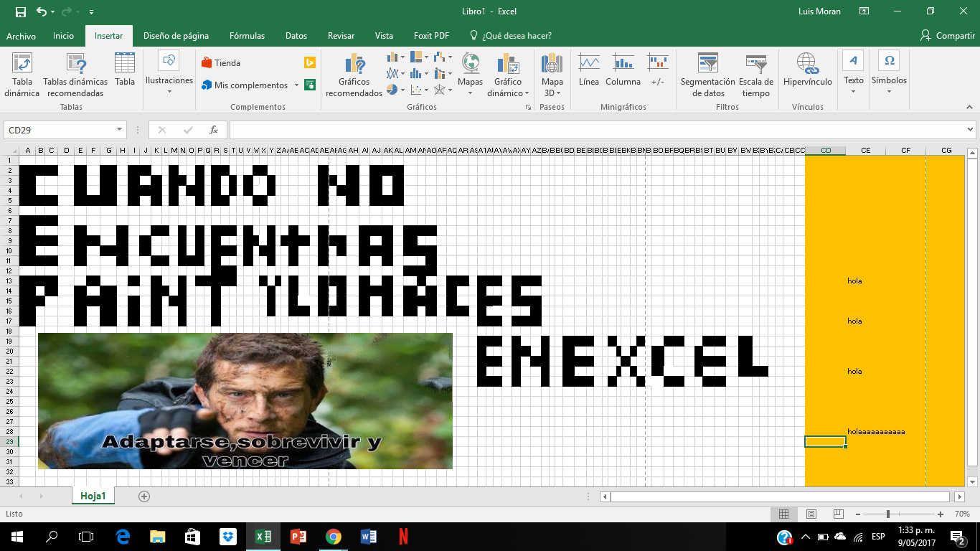Insert an Hipervínculo
The width and height of the screenshot is (980, 551).
tap(808, 70)
